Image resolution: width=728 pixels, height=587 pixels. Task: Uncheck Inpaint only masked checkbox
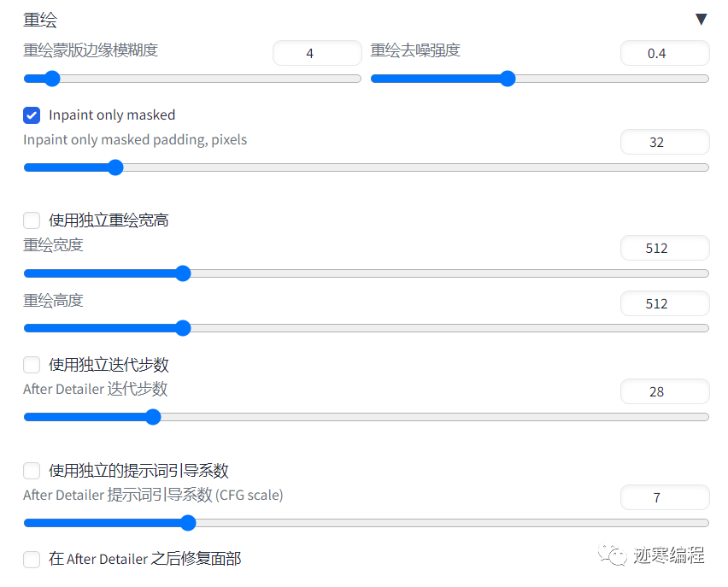pos(32,114)
